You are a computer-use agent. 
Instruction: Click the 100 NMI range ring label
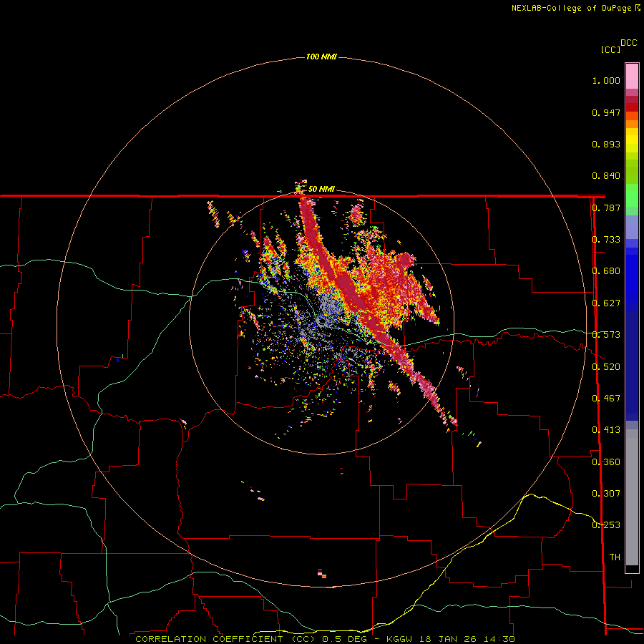pos(321,57)
